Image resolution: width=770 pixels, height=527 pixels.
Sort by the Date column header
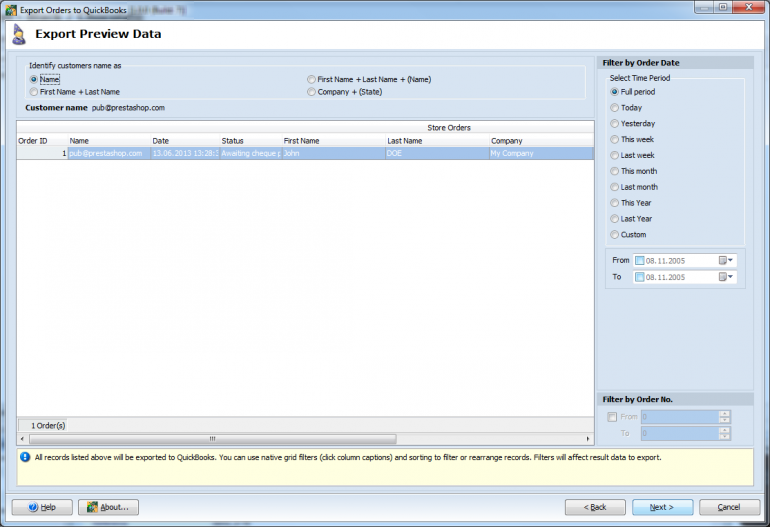[x=185, y=140]
